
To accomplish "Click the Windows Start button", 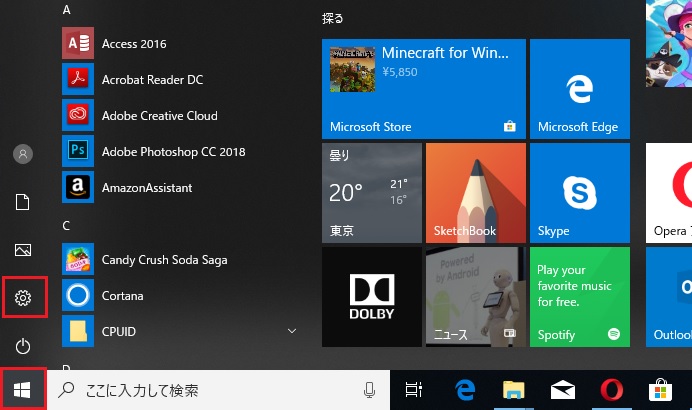I will click(x=22, y=390).
